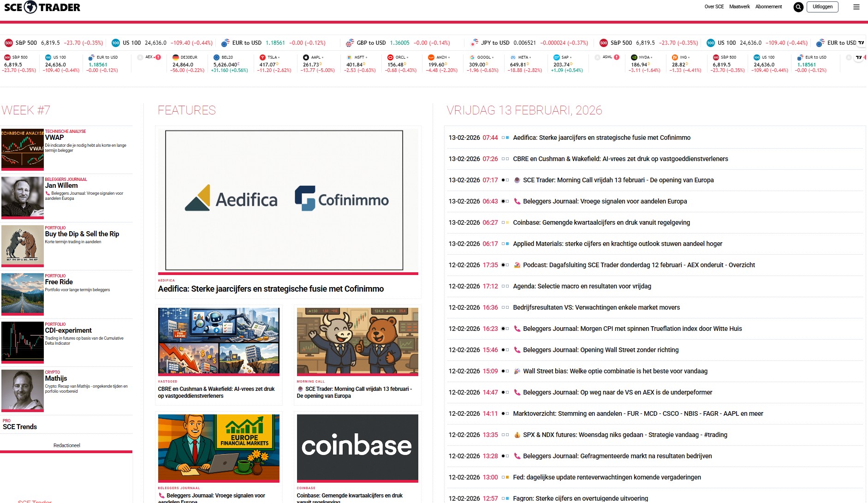Click the Jan Willem portrait thumbnail
The height and width of the screenshot is (503, 868).
pyautogui.click(x=23, y=197)
